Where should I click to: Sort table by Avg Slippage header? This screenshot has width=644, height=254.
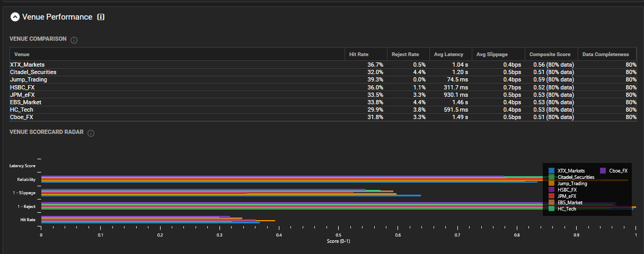[x=498, y=54]
